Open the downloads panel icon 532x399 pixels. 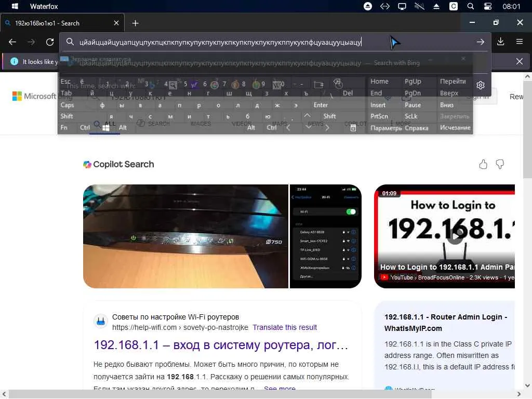(500, 42)
